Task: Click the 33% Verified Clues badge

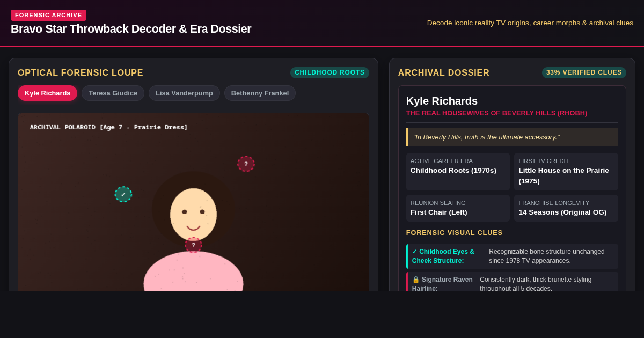Action: pos(584,72)
